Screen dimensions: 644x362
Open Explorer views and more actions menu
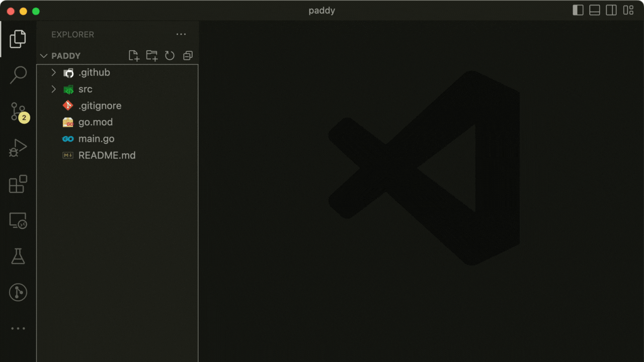(x=181, y=34)
